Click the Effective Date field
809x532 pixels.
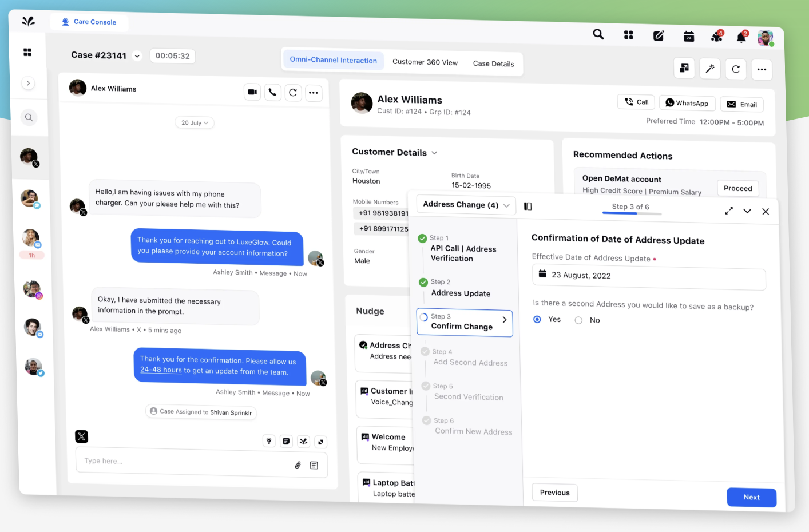click(x=649, y=276)
